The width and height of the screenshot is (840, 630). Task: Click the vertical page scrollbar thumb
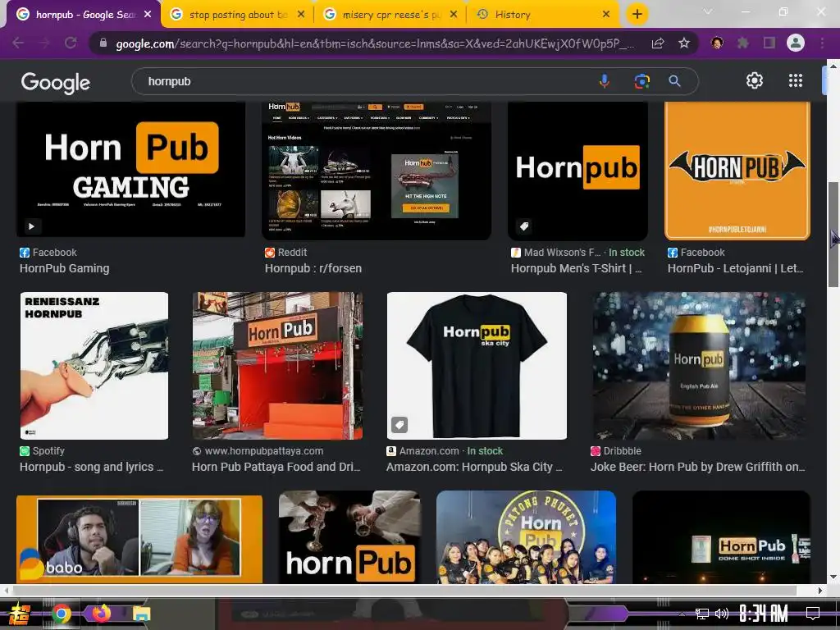click(x=833, y=235)
